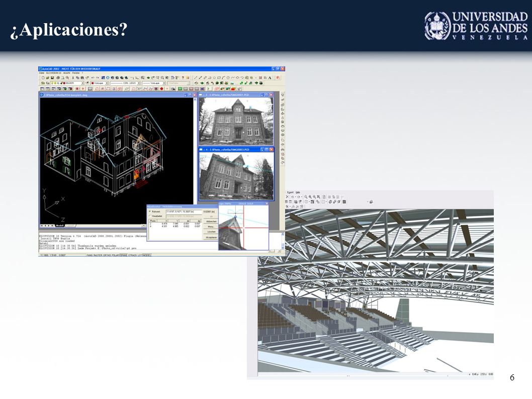Toggle POLAR in AutoCAD status bar
Image resolution: width=532 pixels, height=399 pixels.
point(115,255)
